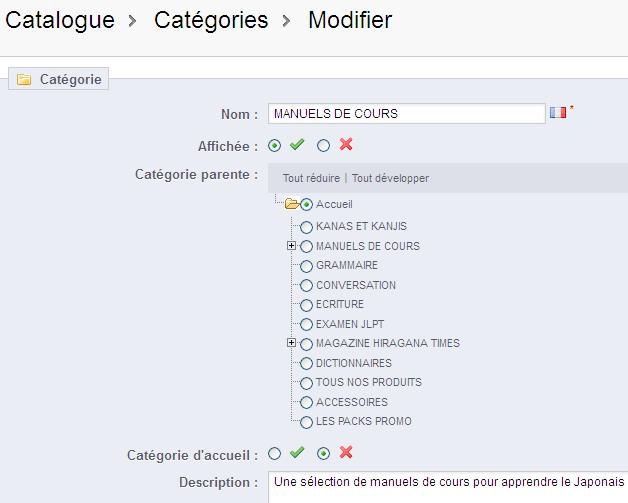
Task: Click red cross icon next to Affichée
Action: (346, 145)
